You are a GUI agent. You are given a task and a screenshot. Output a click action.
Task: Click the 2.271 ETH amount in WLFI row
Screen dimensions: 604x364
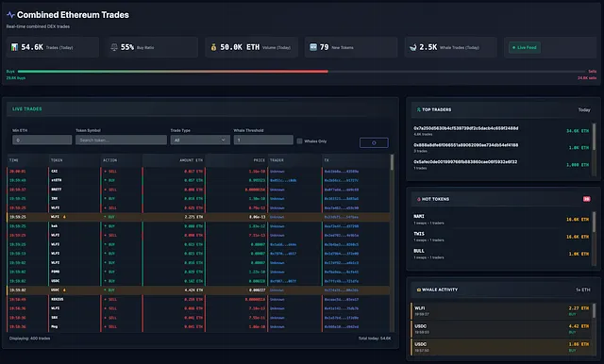pos(193,217)
